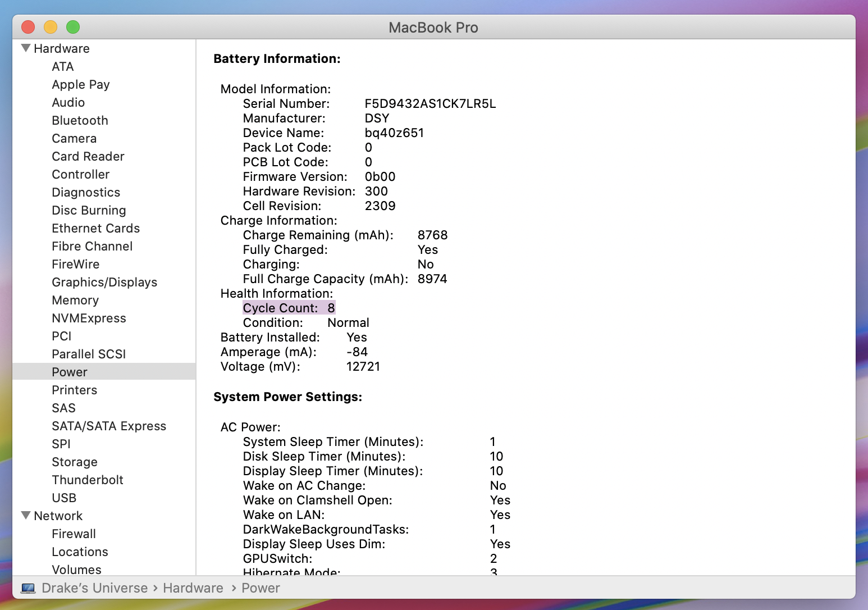The image size is (868, 610).
Task: Select Camera in the sidebar
Action: (74, 138)
